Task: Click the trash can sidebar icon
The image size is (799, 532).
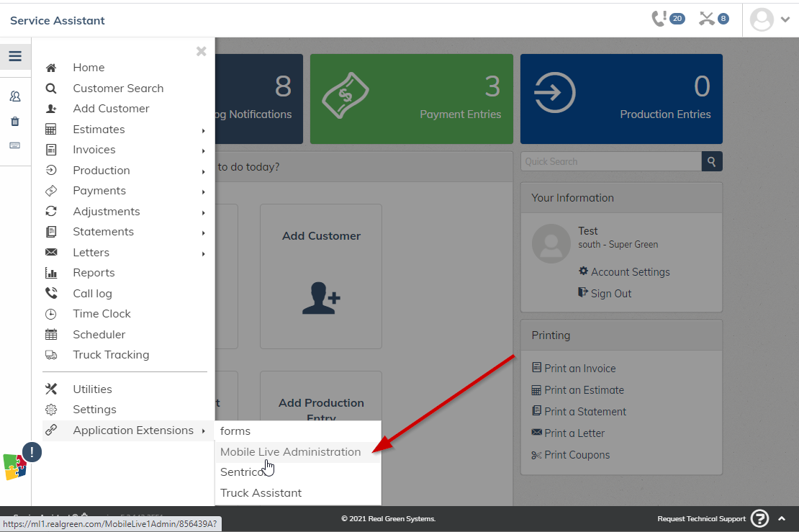Action: pos(15,121)
